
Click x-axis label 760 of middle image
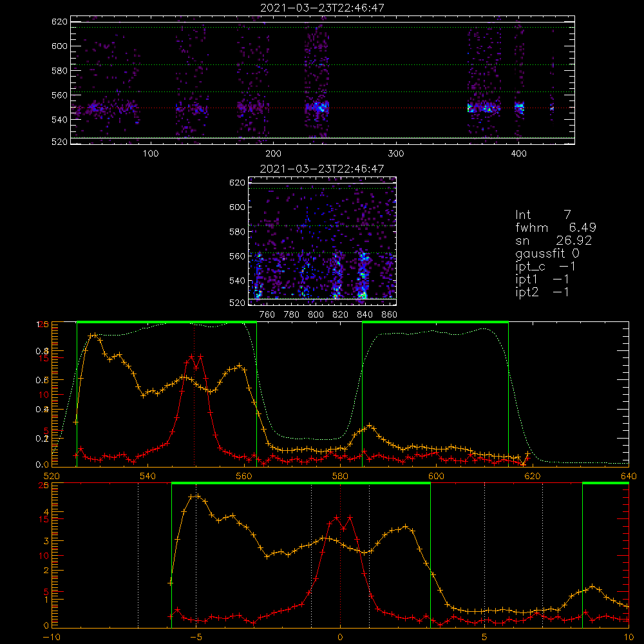(x=267, y=315)
